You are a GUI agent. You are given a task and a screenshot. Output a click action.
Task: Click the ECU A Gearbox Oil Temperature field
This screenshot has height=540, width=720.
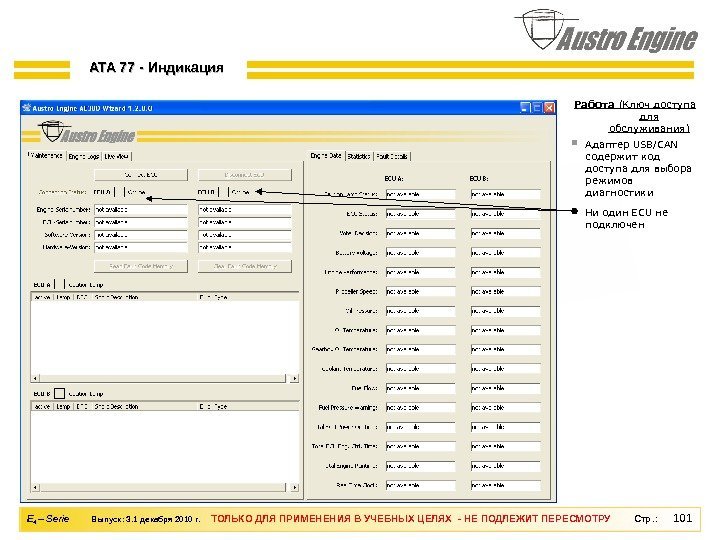click(x=420, y=349)
